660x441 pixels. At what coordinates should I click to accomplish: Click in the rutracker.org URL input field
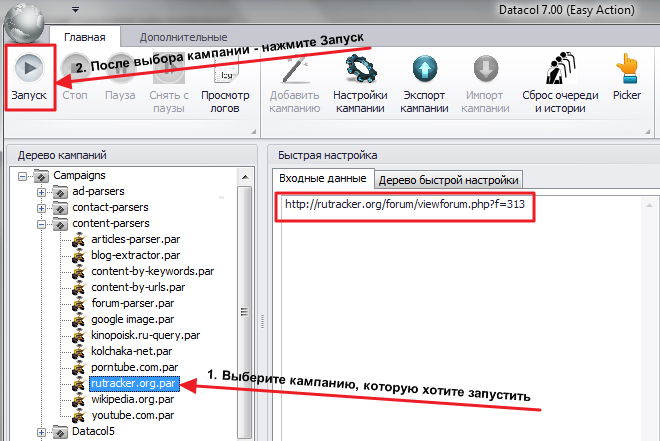(405, 207)
